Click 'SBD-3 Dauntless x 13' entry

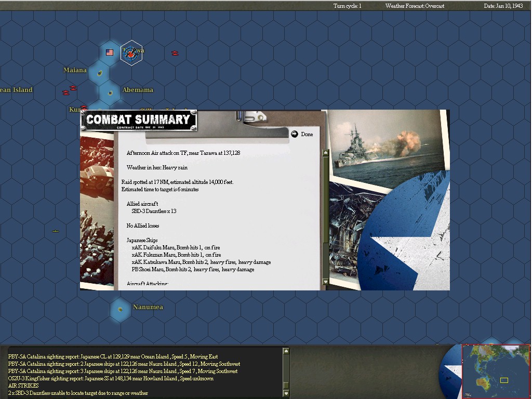154,211
